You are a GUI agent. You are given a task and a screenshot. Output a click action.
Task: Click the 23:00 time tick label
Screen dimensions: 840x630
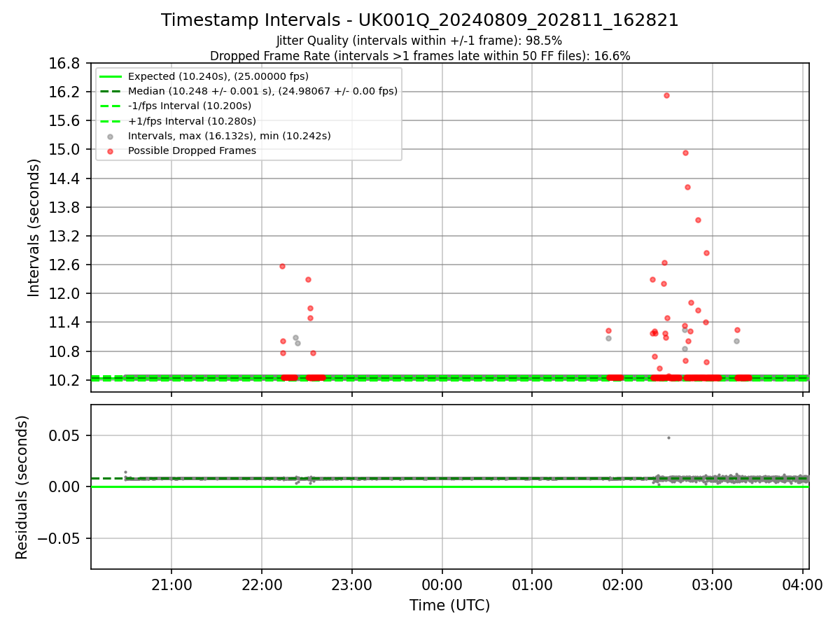tap(352, 584)
